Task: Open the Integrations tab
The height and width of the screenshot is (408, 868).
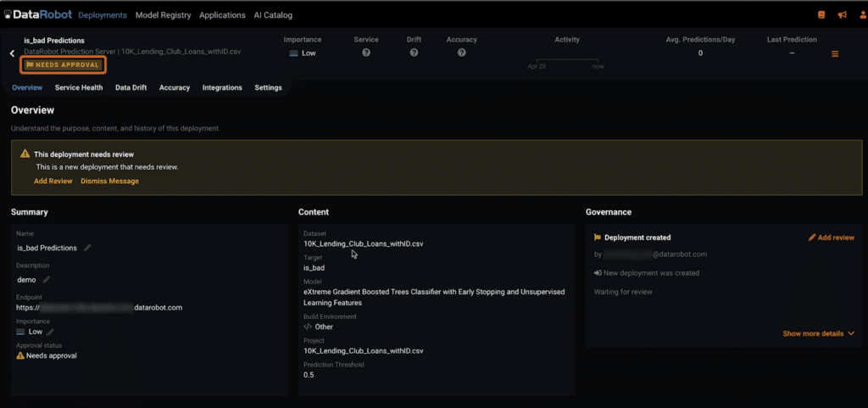Action: pos(222,87)
